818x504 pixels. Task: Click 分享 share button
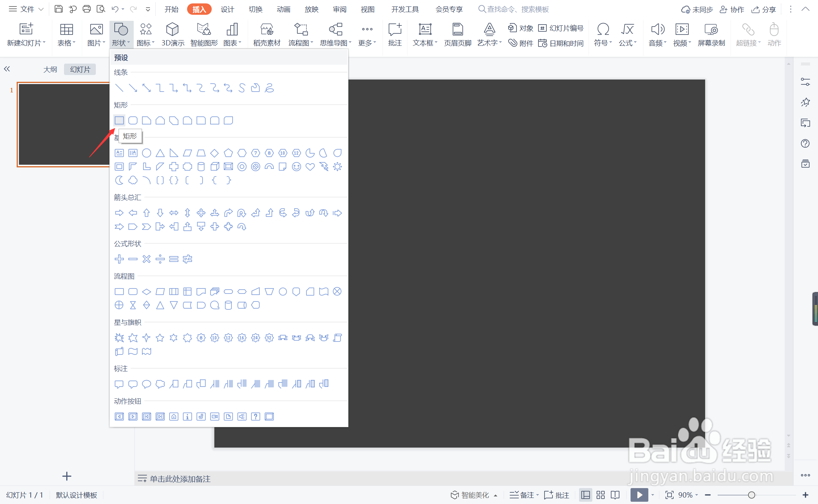(x=764, y=9)
